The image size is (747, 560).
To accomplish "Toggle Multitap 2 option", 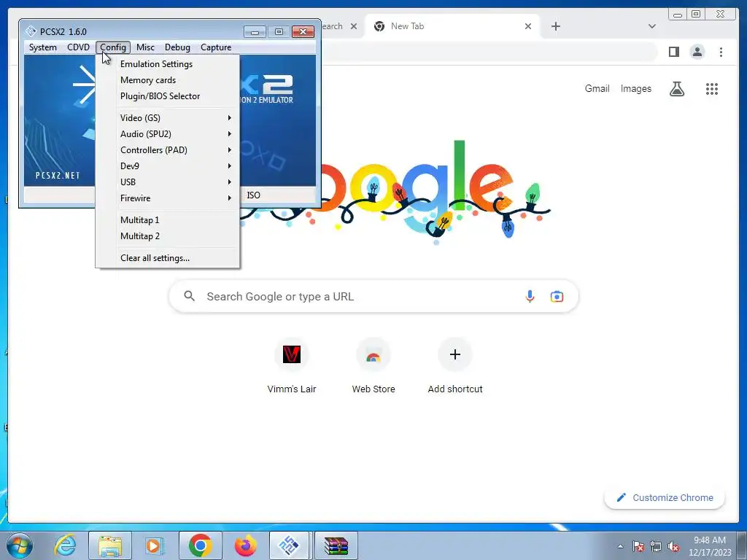I will click(167, 236).
